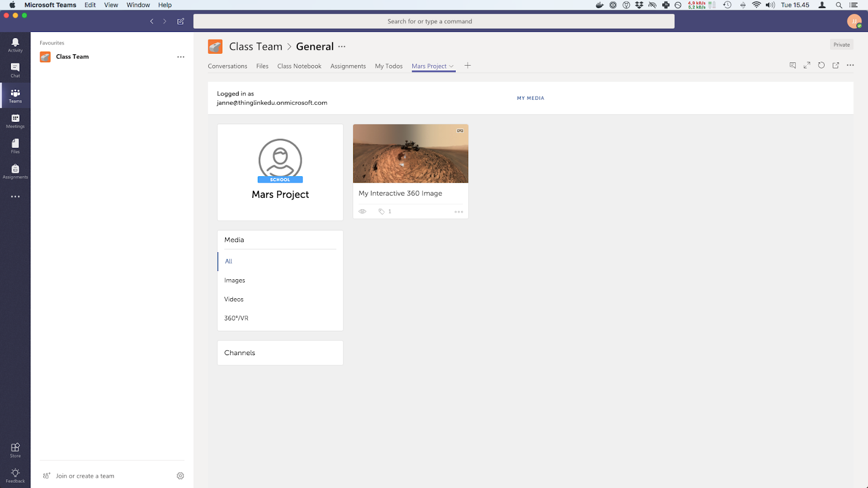Click the General channel title
The width and height of the screenshot is (868, 488).
click(x=315, y=47)
